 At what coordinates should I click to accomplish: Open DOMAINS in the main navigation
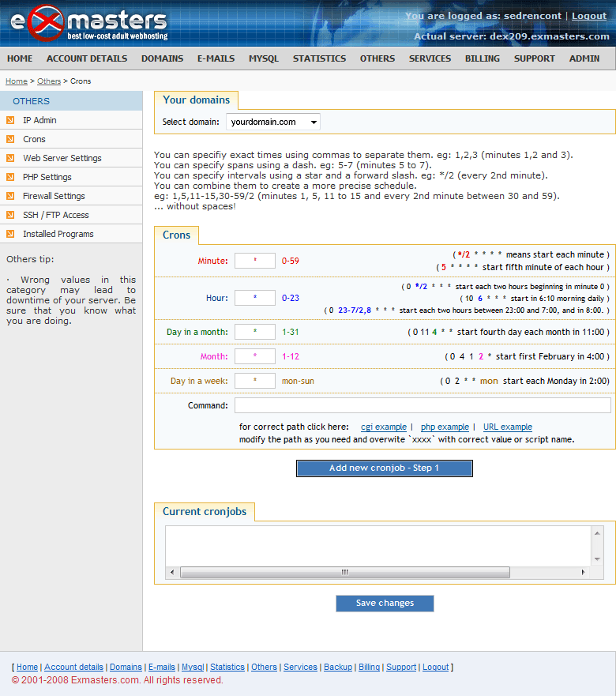[x=162, y=58]
